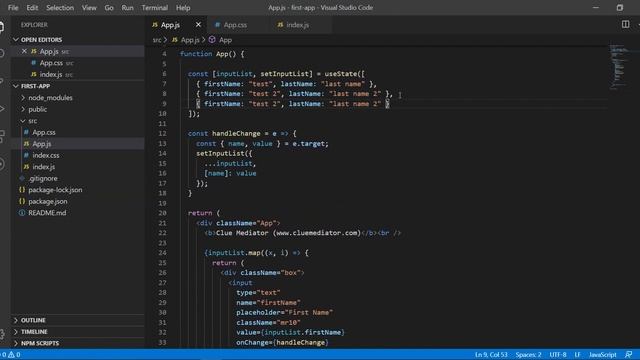Open package-lock.json file
This screenshot has height=360, width=640.
[x=55, y=190]
